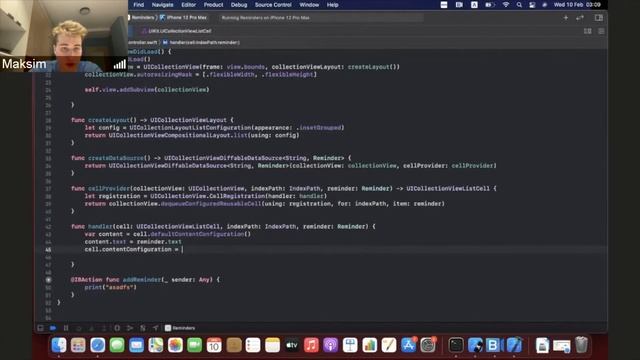Click the Wi-Fi status icon
The width and height of the screenshot is (640, 360).
coord(506,5)
